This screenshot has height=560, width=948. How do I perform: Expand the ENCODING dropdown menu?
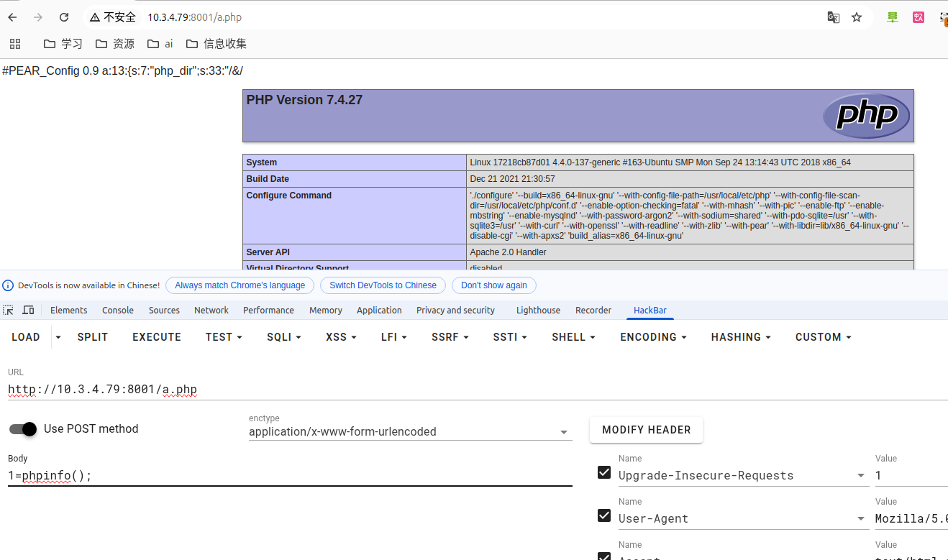click(653, 337)
